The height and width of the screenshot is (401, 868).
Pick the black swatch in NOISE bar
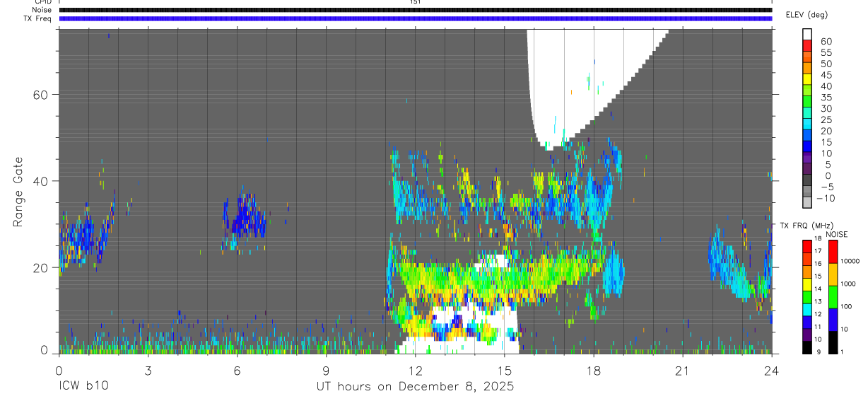(833, 342)
